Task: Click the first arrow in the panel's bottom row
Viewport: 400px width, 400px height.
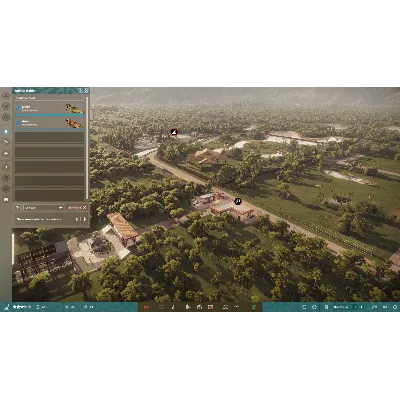Action: click(x=77, y=219)
